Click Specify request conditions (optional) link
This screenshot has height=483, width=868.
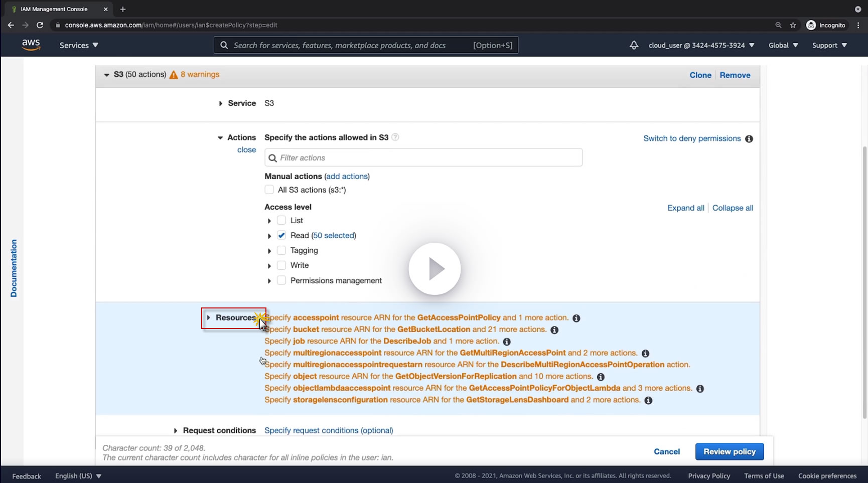pos(329,430)
